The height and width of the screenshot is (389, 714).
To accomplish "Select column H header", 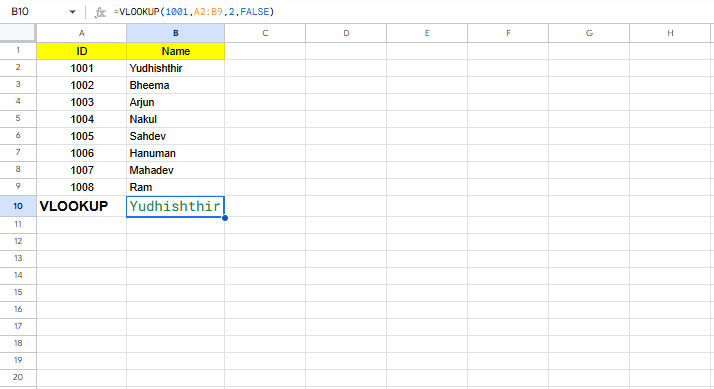I will [x=670, y=33].
